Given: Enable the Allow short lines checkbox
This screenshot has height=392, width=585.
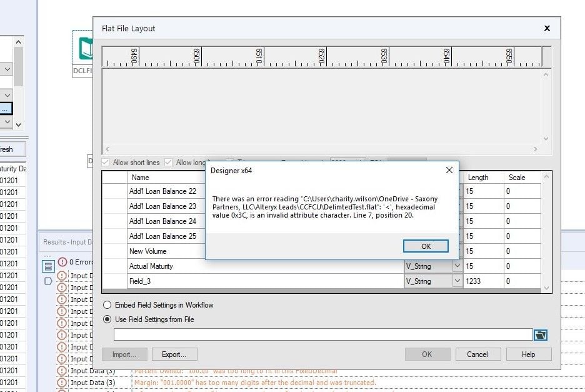Looking at the screenshot, I should [x=104, y=161].
